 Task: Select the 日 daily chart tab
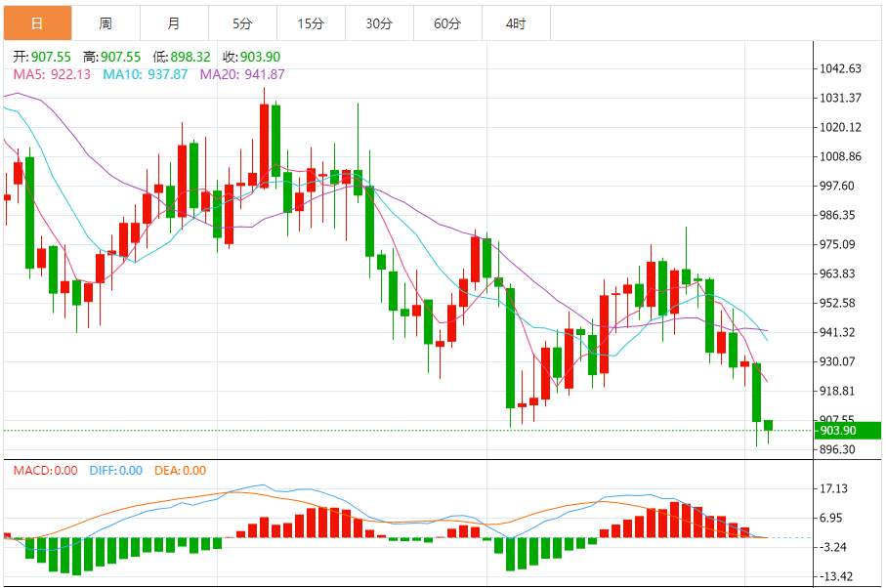[38, 23]
